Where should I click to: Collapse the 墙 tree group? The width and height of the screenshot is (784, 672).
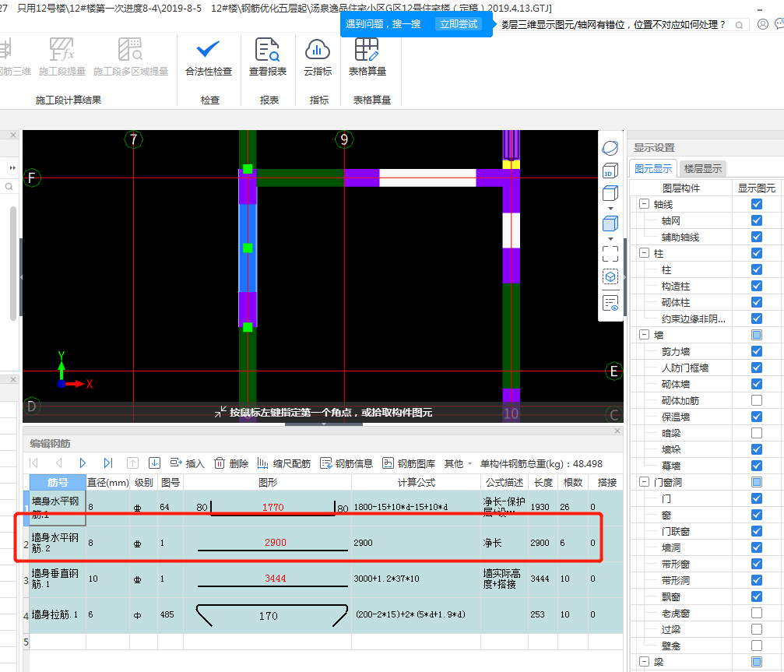click(x=644, y=335)
